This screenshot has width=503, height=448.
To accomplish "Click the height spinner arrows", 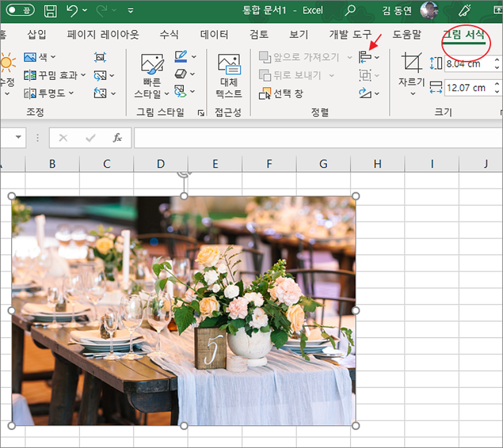I will click(x=497, y=64).
